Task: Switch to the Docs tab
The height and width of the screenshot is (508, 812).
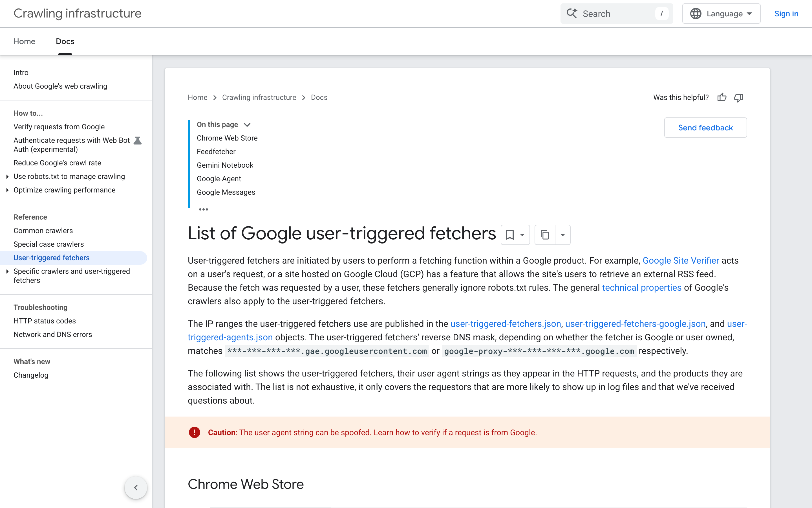Action: (x=65, y=41)
